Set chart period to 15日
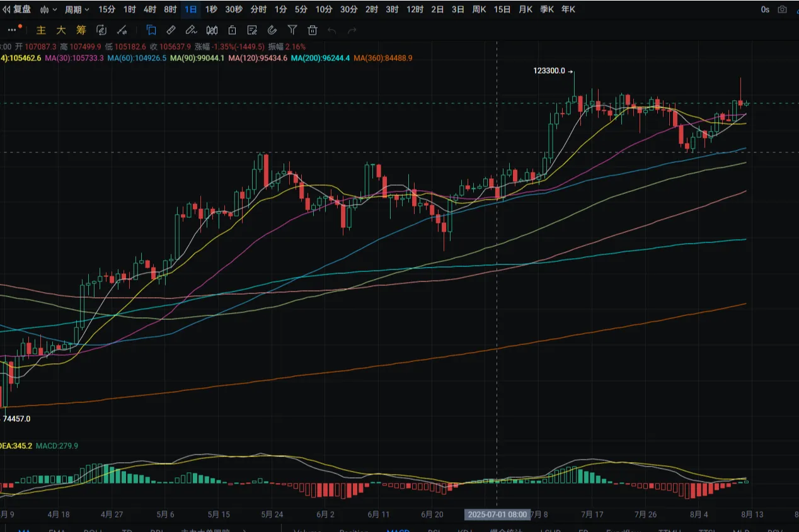Screen dimensions: 799x532 (x=502, y=9)
